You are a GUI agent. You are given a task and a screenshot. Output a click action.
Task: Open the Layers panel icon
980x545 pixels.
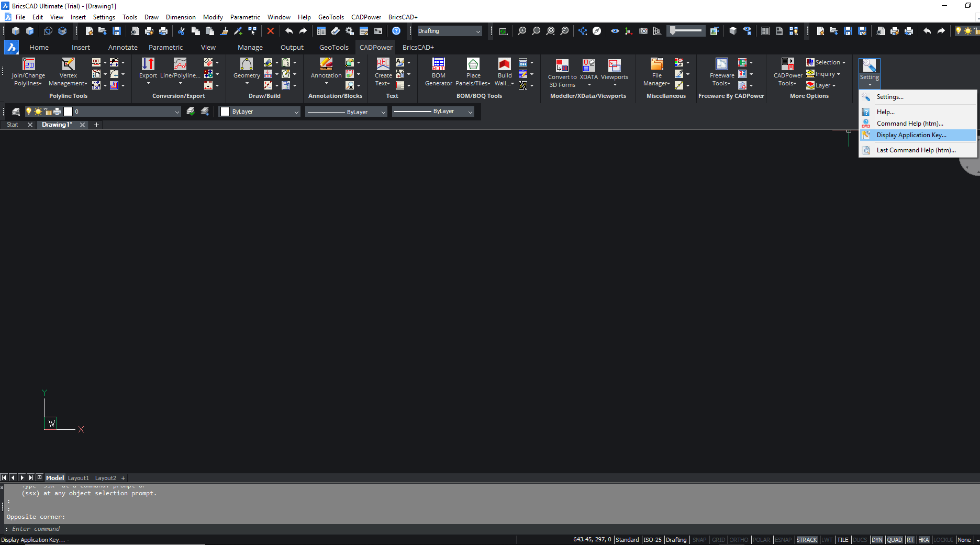point(16,112)
